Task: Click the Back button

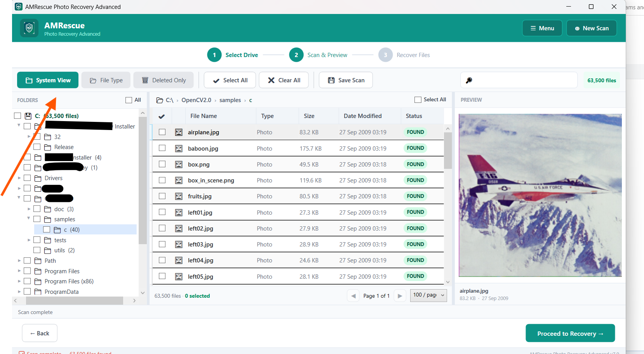Action: point(40,333)
